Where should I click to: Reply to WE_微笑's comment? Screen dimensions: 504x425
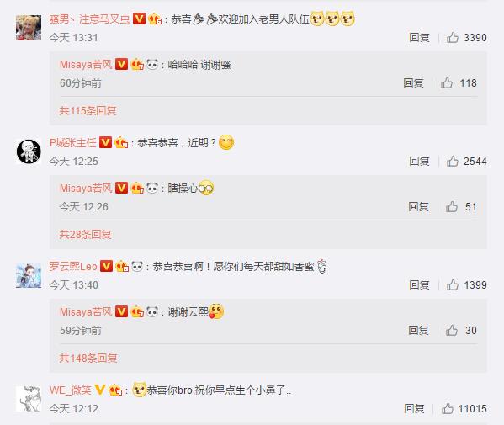pyautogui.click(x=414, y=409)
